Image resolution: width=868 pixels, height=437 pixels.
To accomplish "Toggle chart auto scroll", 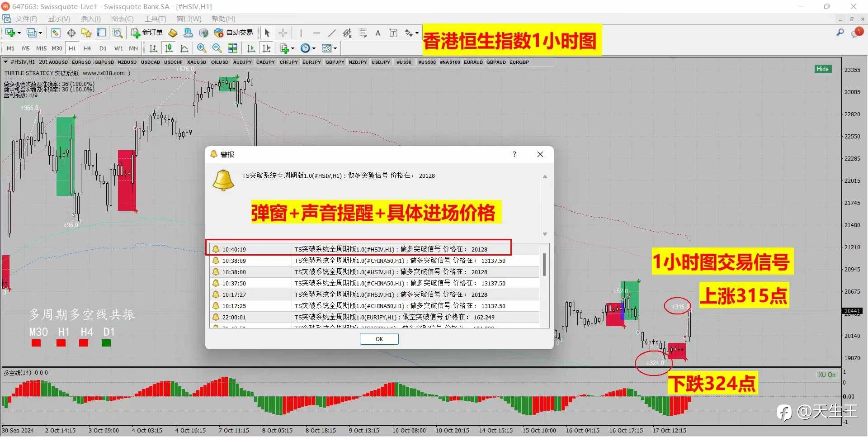I will pyautogui.click(x=251, y=48).
